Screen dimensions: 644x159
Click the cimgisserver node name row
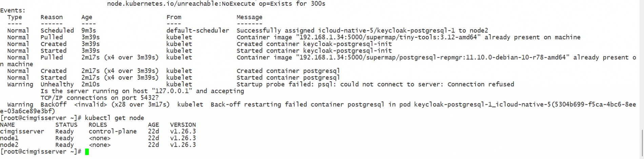pos(22,132)
